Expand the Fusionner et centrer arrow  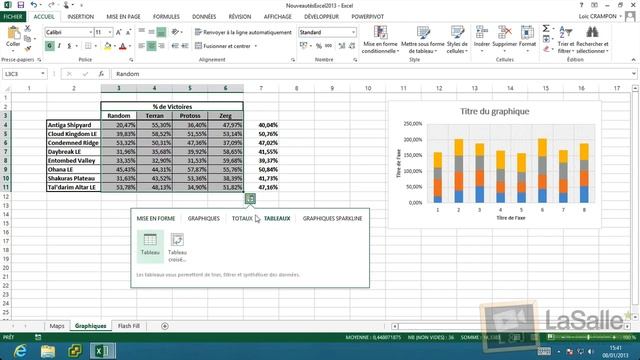tap(256, 46)
